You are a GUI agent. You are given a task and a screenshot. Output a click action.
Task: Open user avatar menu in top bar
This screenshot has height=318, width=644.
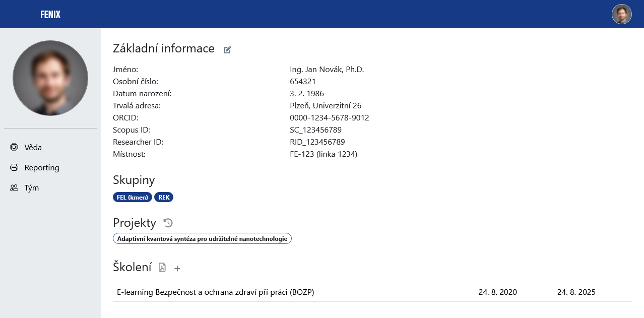[622, 14]
